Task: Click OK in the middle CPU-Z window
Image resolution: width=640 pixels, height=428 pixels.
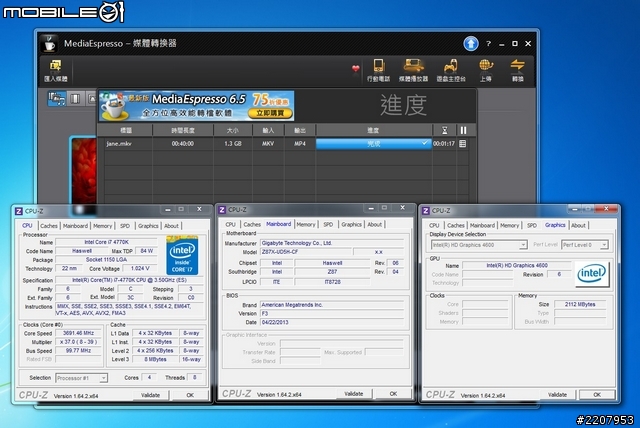Action: 393,394
